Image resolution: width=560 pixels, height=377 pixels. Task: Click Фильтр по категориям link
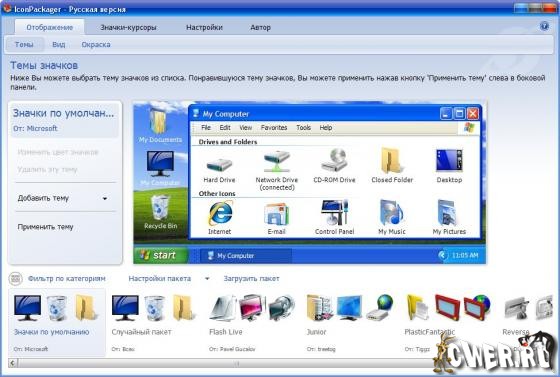click(66, 278)
